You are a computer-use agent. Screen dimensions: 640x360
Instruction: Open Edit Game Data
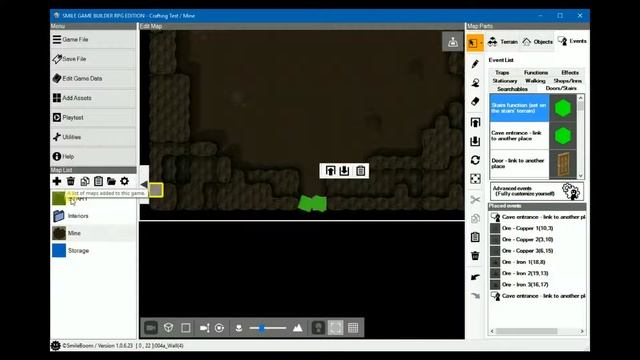pos(93,78)
